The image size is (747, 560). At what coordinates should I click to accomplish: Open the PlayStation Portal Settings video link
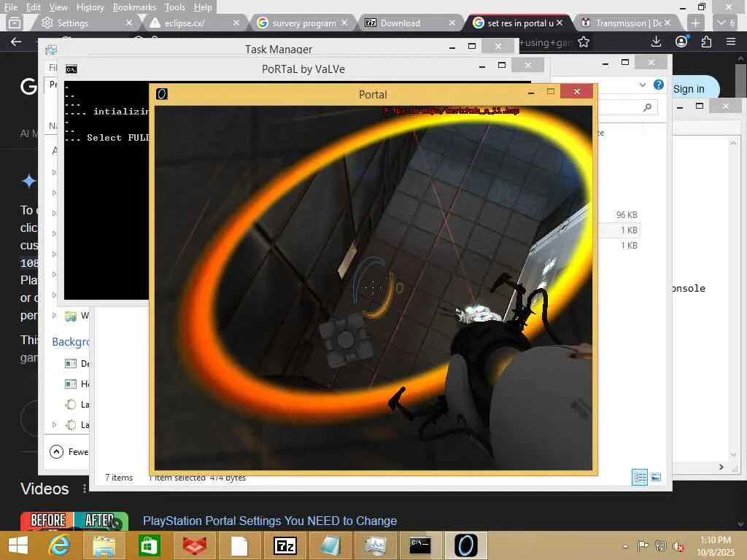270,521
